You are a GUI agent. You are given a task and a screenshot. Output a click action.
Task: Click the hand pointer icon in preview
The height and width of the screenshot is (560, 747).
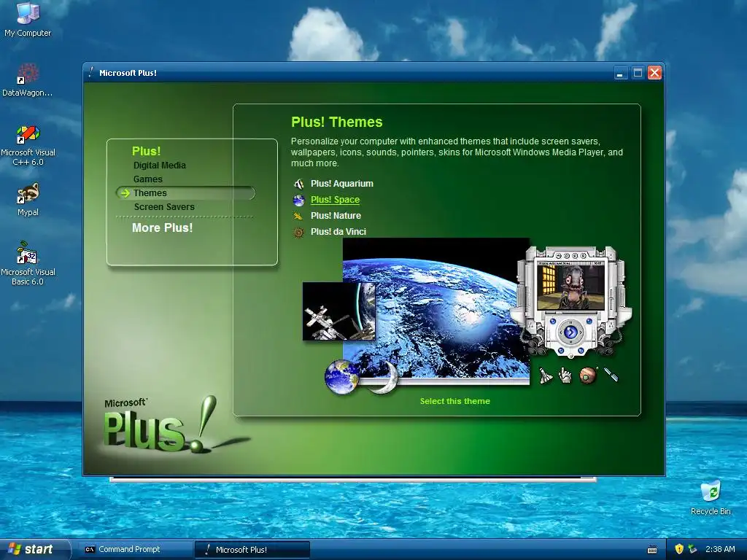pyautogui.click(x=565, y=376)
